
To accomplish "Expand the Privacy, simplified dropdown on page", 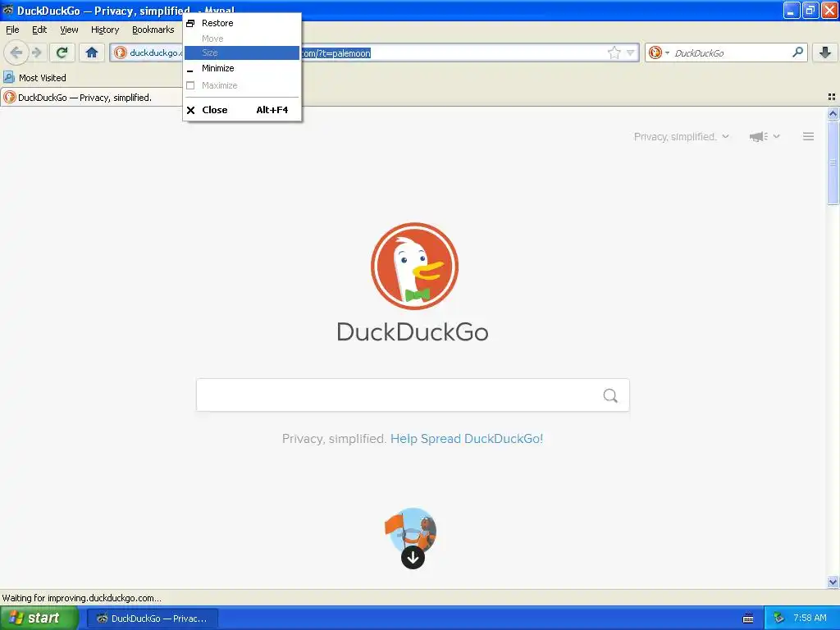I will 681,137.
